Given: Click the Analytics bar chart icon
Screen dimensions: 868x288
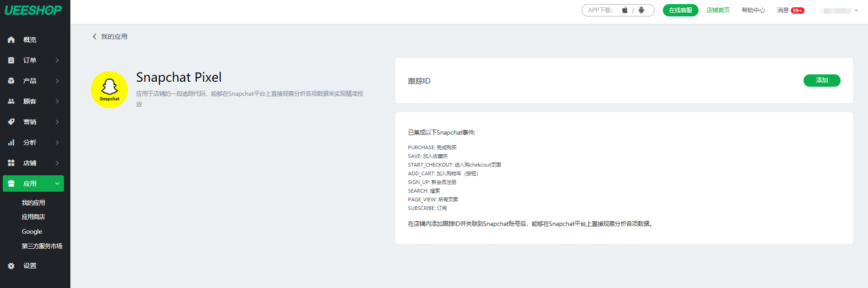Looking at the screenshot, I should (x=11, y=142).
